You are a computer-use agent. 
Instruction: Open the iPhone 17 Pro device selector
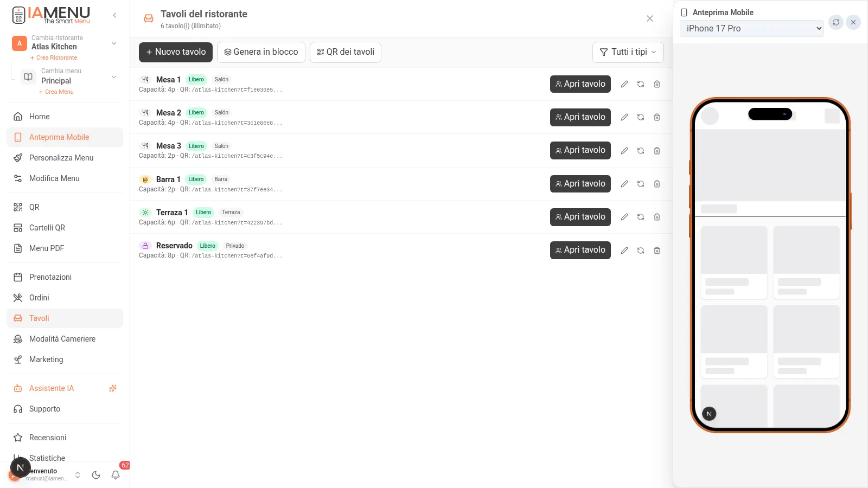[x=752, y=28]
